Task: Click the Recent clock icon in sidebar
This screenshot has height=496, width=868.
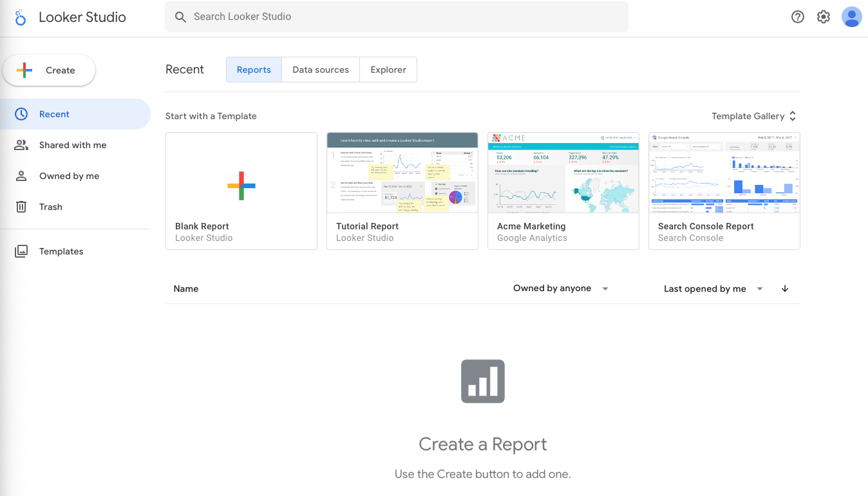Action: (21, 114)
